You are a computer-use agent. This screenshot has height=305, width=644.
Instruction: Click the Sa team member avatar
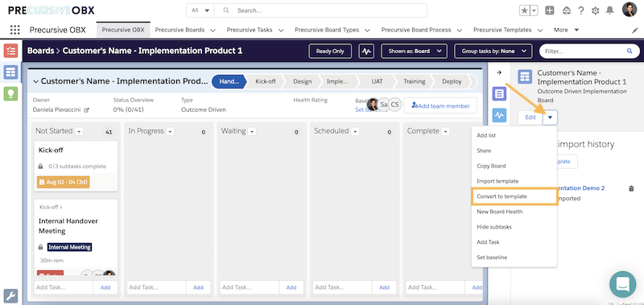384,105
